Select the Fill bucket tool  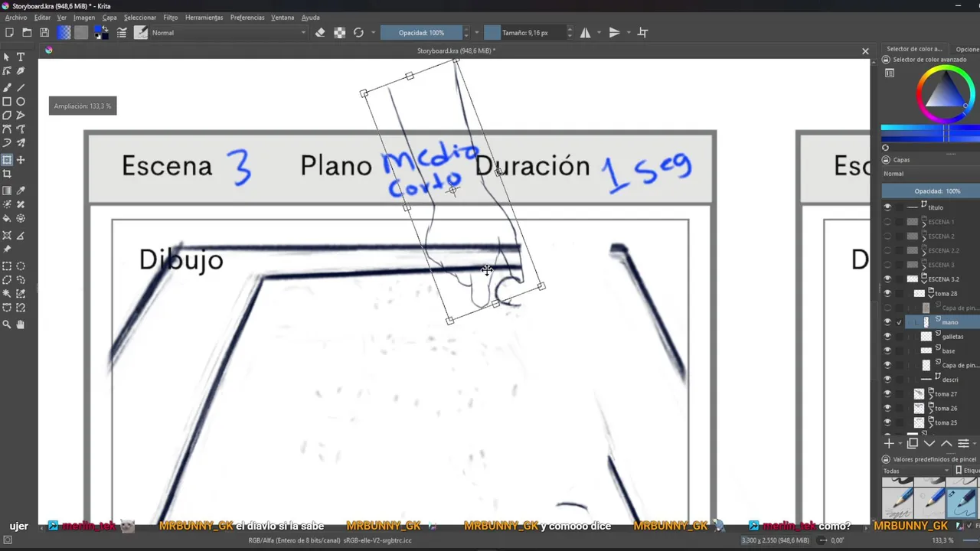click(x=7, y=218)
